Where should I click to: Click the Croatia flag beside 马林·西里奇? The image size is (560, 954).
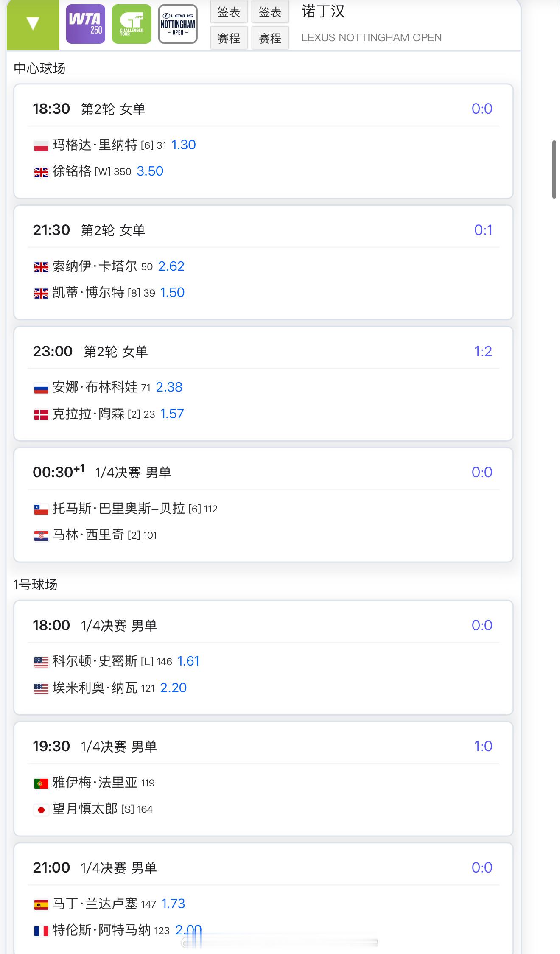point(41,536)
